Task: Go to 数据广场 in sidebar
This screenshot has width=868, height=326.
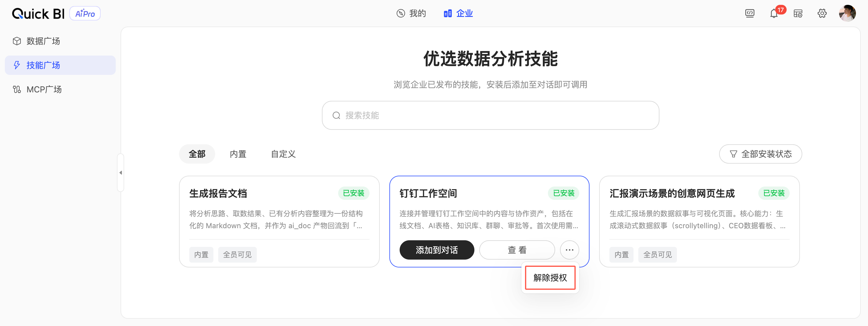Action: coord(60,41)
